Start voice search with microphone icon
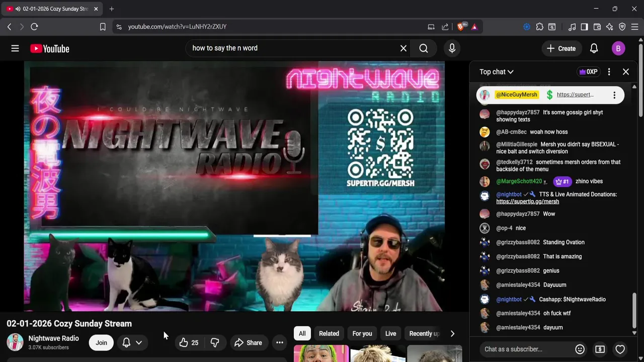This screenshot has width=644, height=362. [x=452, y=48]
